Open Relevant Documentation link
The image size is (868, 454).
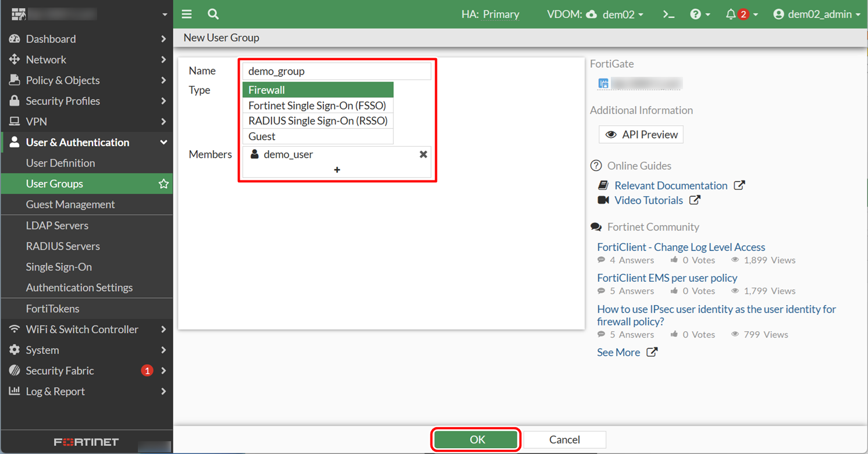pyautogui.click(x=671, y=186)
